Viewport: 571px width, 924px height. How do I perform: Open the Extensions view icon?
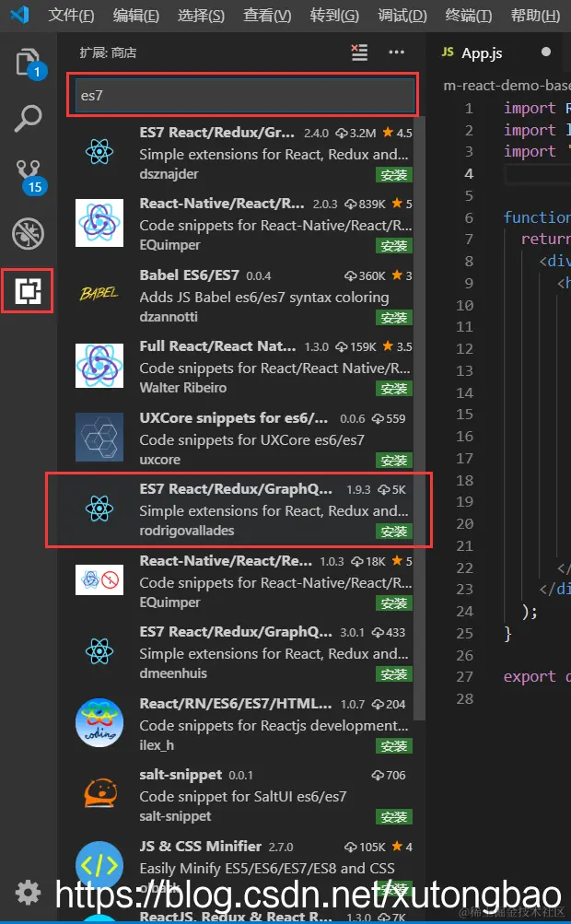(28, 291)
